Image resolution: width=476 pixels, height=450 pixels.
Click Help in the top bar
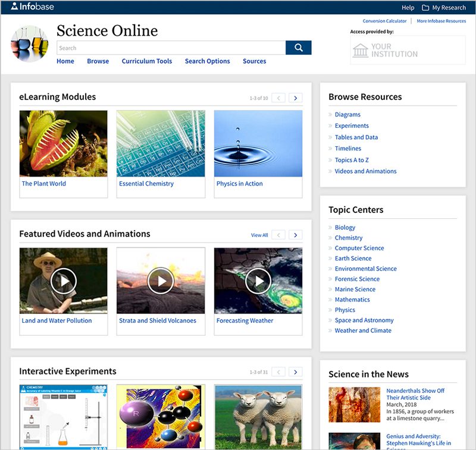tap(408, 8)
